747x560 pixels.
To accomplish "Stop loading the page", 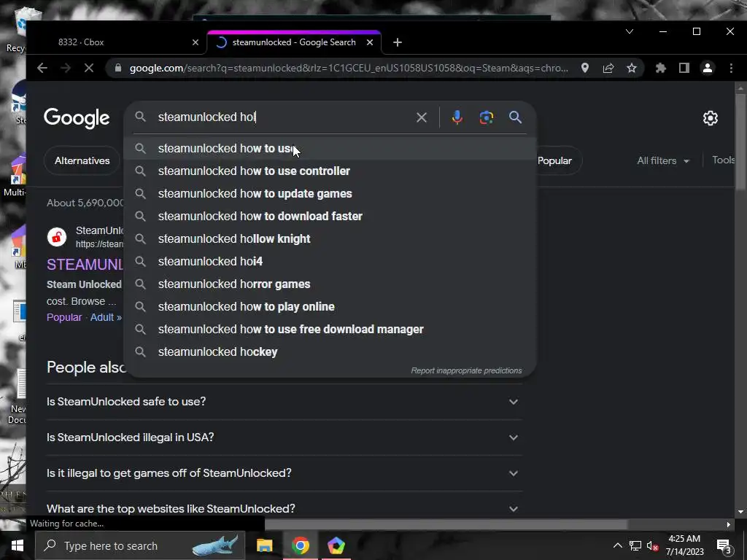I will click(x=88, y=68).
